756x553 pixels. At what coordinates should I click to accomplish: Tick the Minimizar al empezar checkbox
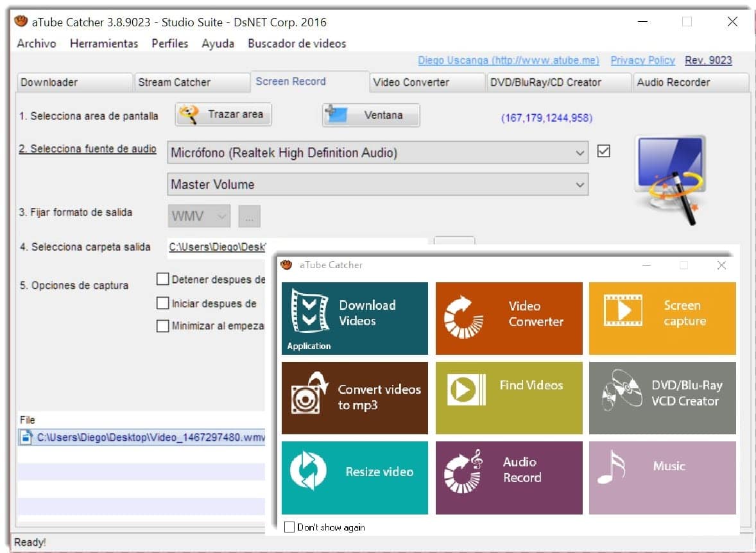pos(163,326)
